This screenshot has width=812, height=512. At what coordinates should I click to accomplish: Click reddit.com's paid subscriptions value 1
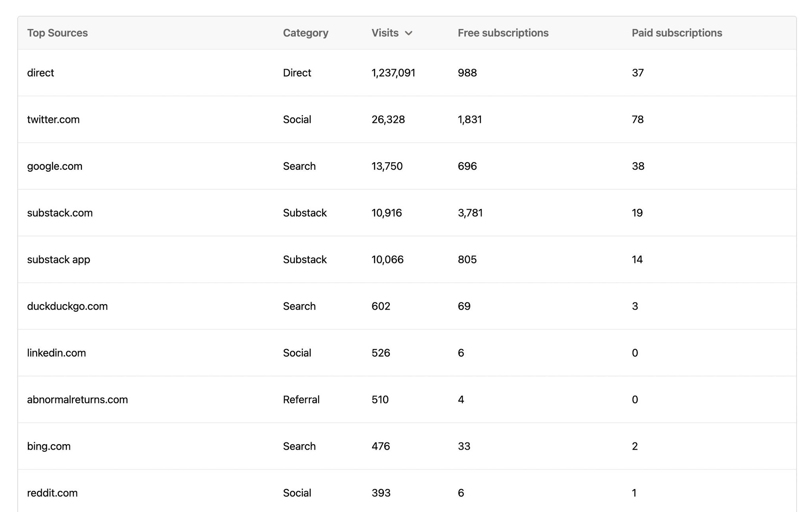point(634,493)
